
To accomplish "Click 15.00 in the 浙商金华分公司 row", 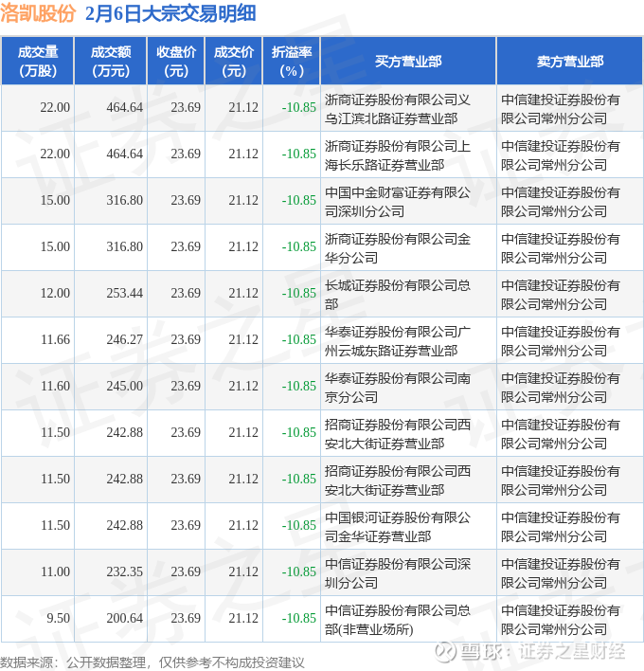I will coord(55,247).
